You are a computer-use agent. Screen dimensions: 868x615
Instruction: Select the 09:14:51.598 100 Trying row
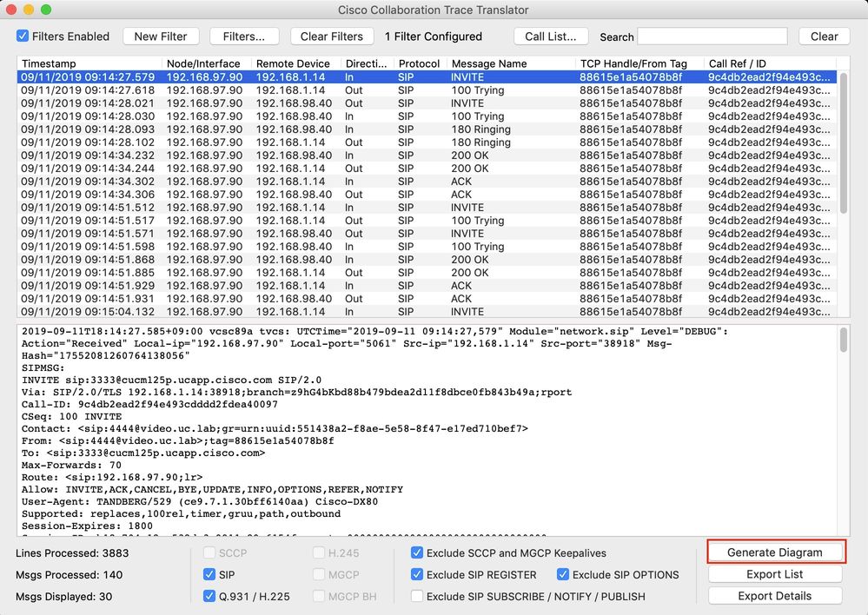427,247
